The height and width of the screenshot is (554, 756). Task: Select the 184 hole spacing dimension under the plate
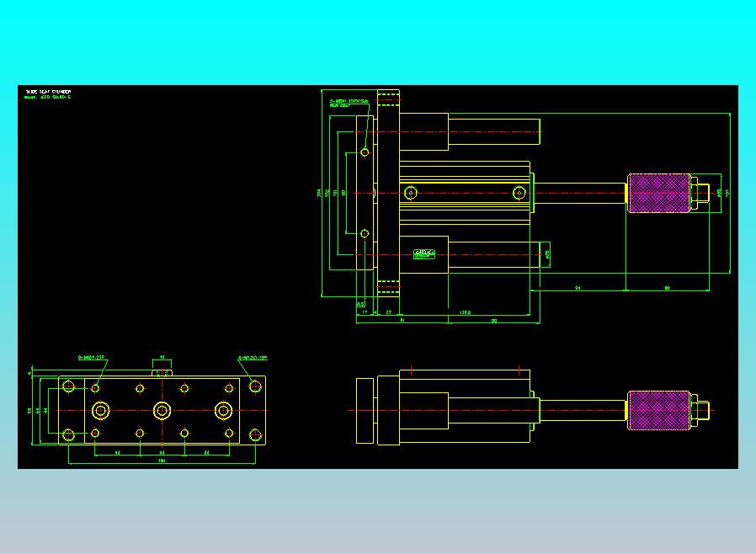(x=162, y=461)
